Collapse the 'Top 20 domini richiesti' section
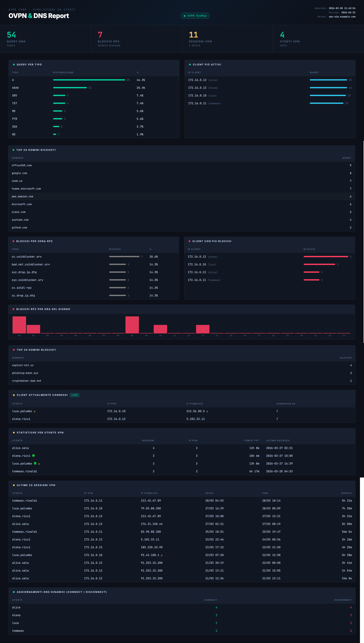The image size is (364, 643). tap(36, 150)
